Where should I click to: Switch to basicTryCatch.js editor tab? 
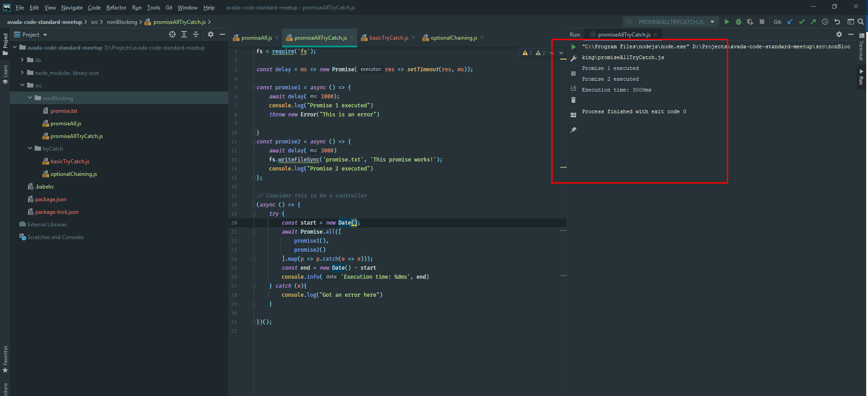[388, 38]
